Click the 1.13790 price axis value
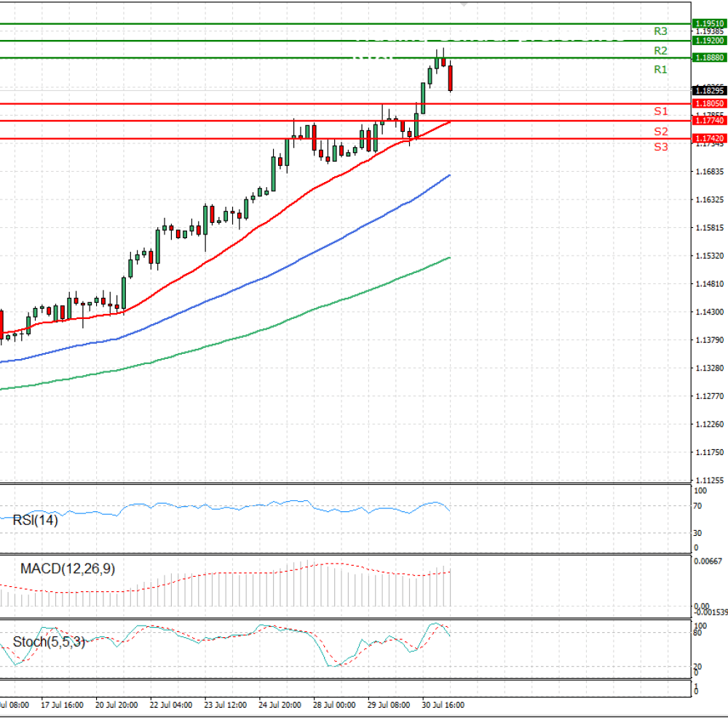The width and height of the screenshot is (728, 718). tap(709, 340)
